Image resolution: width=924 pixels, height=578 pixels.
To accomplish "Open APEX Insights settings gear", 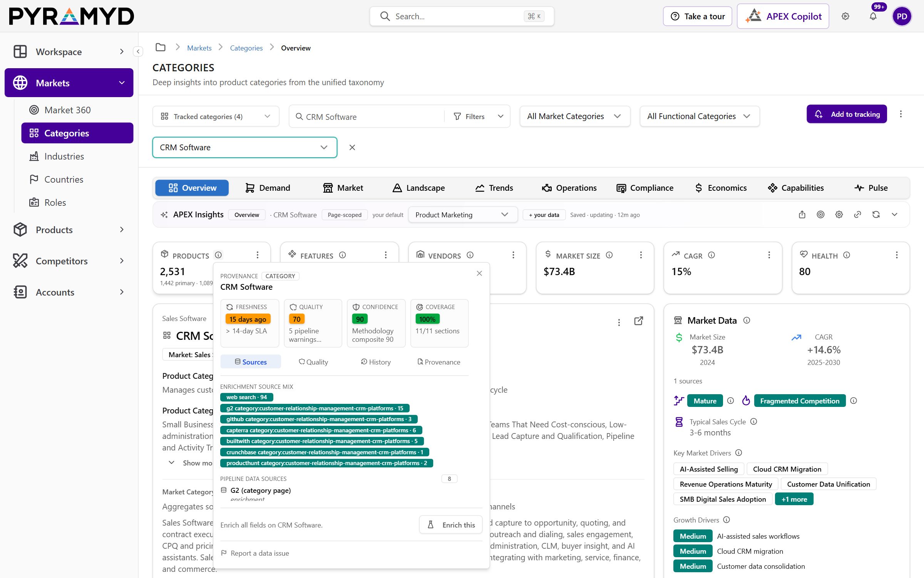I will [839, 215].
